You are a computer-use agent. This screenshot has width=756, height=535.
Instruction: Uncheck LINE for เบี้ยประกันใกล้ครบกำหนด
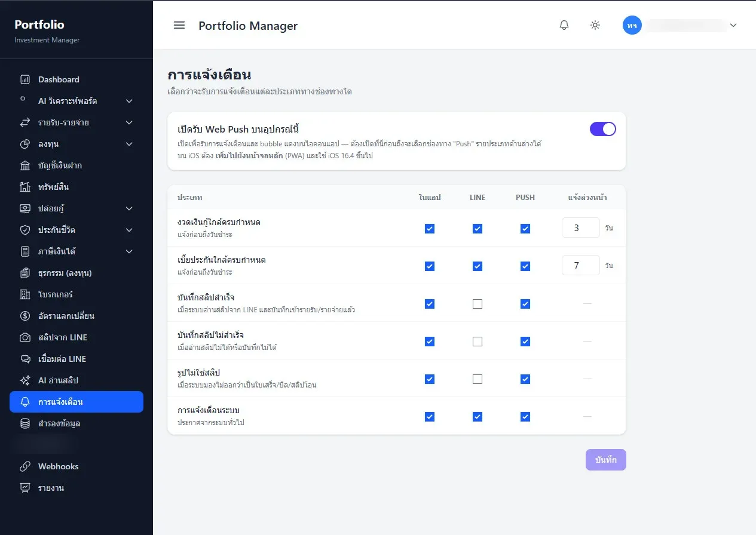[x=478, y=266]
